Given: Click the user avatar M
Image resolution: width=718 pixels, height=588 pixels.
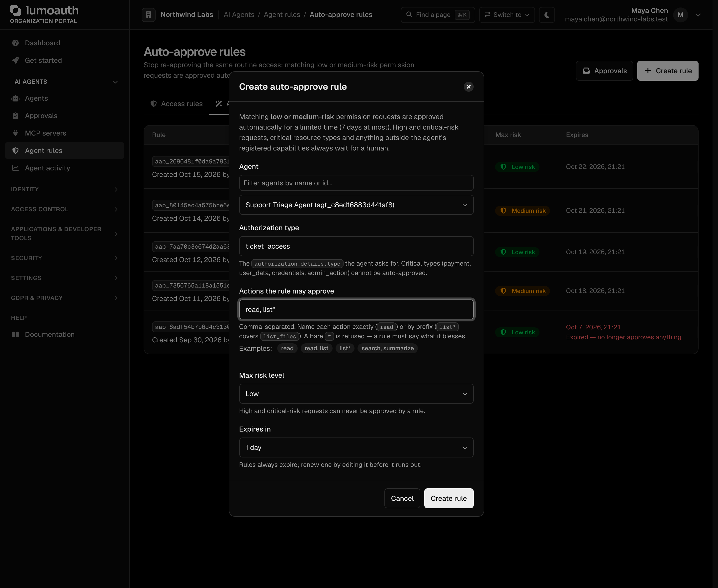Looking at the screenshot, I should pos(680,14).
